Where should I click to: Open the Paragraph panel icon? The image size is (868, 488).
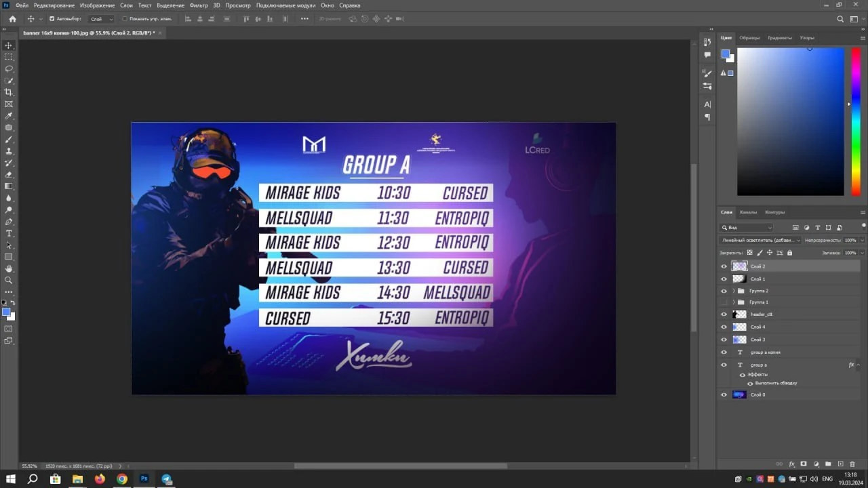point(707,117)
